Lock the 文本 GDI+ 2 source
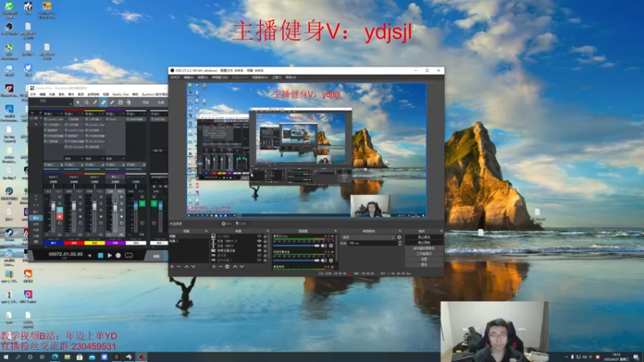Viewport: 644px width, 362px height. click(265, 241)
